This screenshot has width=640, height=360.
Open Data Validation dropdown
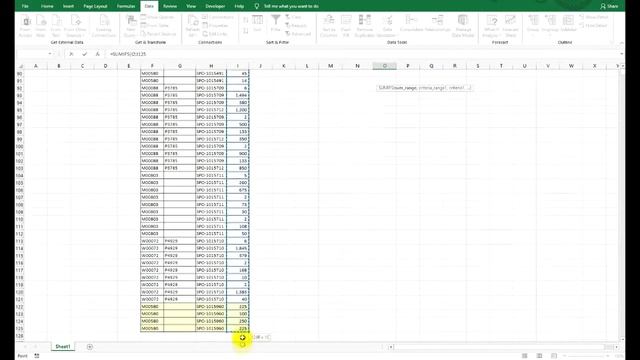387,26
